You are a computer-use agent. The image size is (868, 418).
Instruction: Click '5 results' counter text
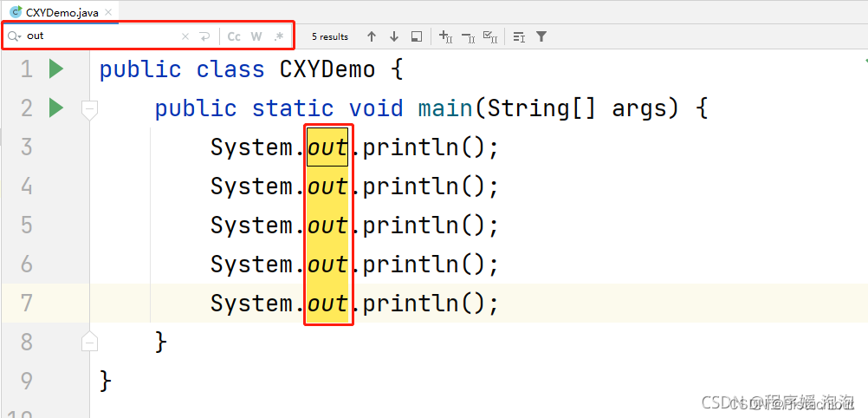pyautogui.click(x=330, y=36)
